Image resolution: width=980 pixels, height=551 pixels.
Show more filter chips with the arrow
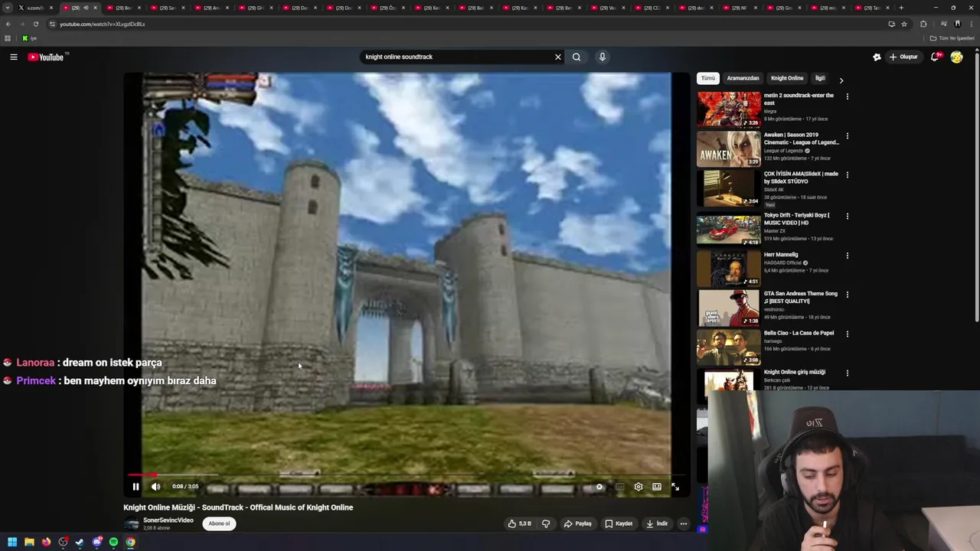(x=841, y=80)
